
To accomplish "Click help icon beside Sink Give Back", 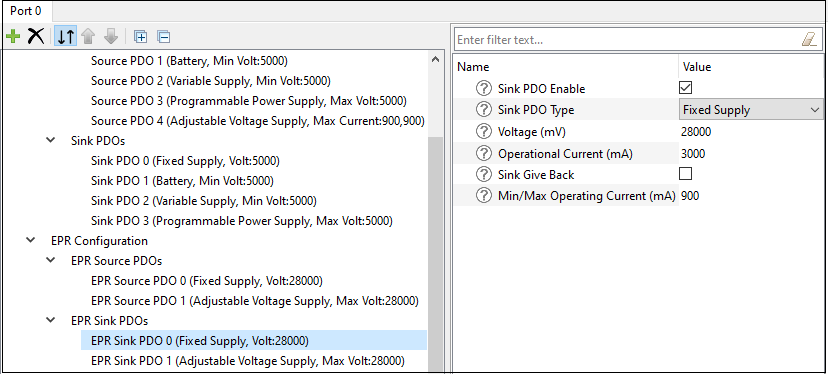I will (484, 174).
